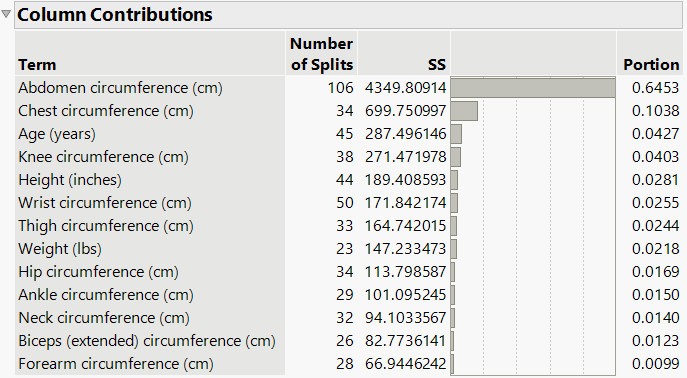This screenshot has width=687, height=378.
Task: Click SS value 271.471978
Action: click(x=405, y=157)
